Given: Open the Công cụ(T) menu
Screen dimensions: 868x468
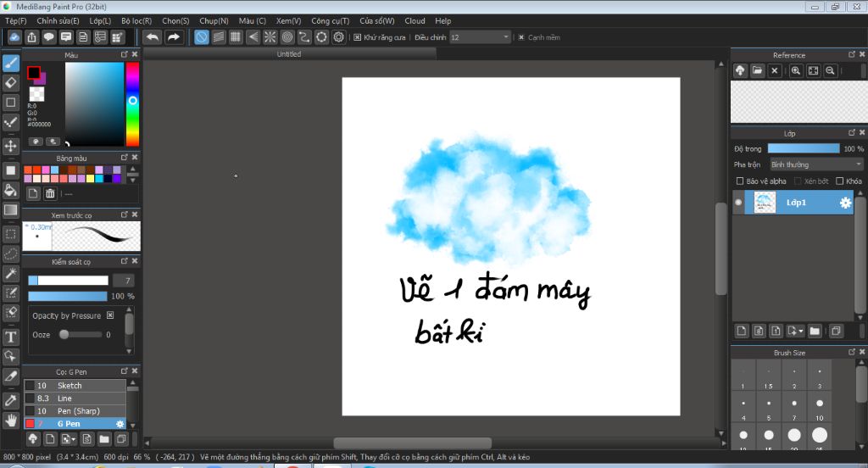Looking at the screenshot, I should [x=330, y=20].
